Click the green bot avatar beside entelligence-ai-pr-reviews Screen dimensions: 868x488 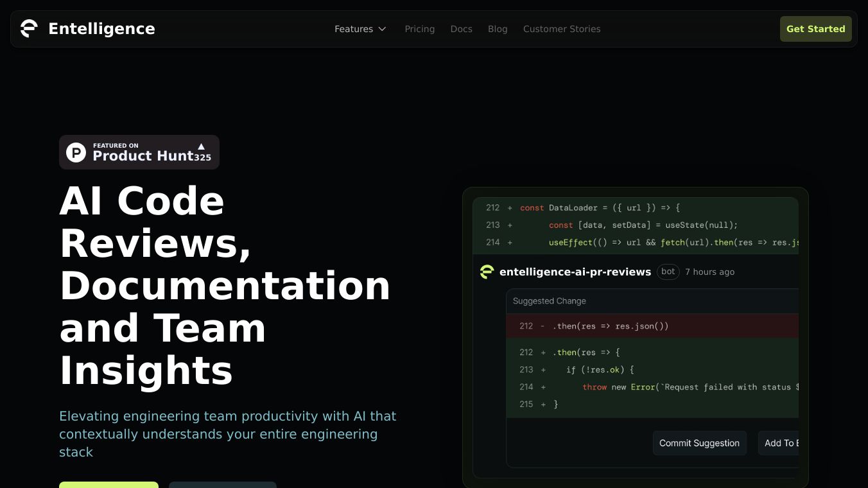pyautogui.click(x=487, y=272)
